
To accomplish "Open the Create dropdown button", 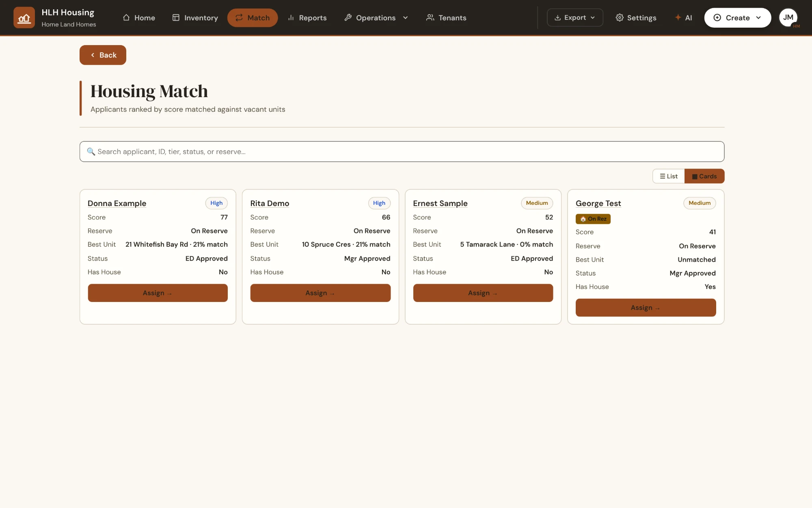I will click(737, 18).
